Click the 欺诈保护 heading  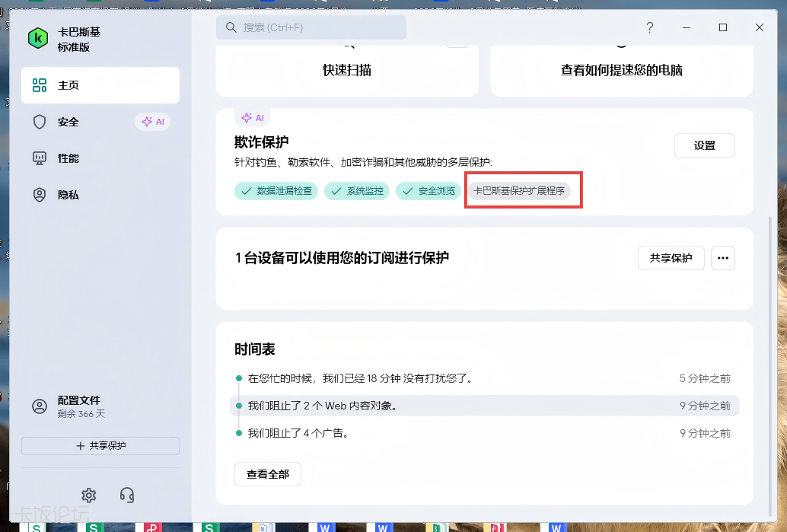click(x=262, y=142)
